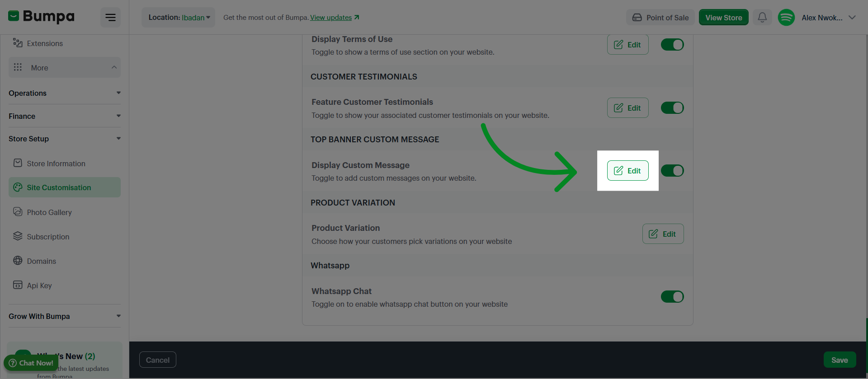Open the Location Ibadan dropdown
The height and width of the screenshot is (379, 868).
(x=179, y=18)
